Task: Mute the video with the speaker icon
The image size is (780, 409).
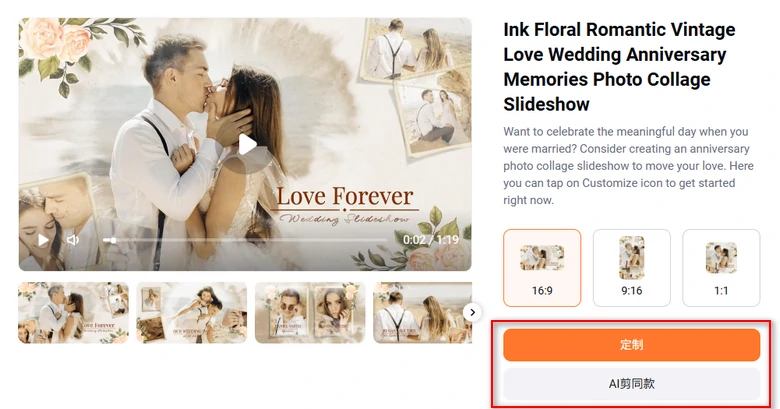Action: [x=73, y=240]
